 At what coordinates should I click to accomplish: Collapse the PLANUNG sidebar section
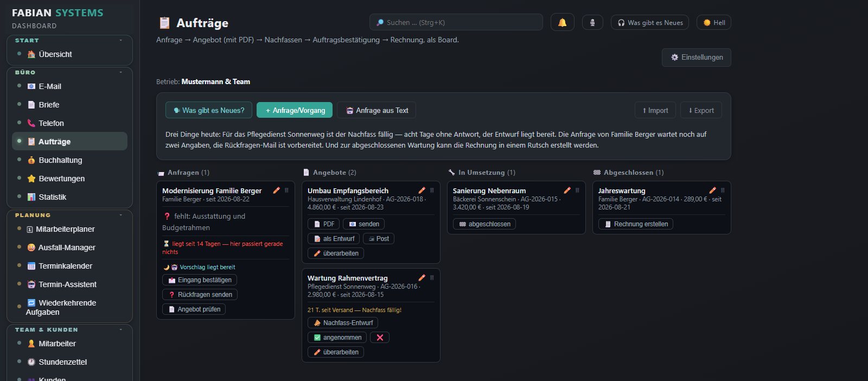point(121,215)
